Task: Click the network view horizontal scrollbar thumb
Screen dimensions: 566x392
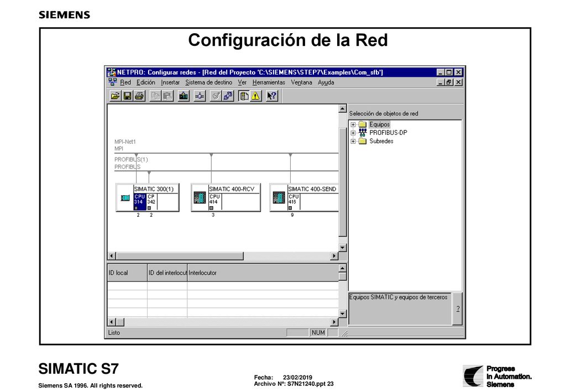Action: (180, 256)
